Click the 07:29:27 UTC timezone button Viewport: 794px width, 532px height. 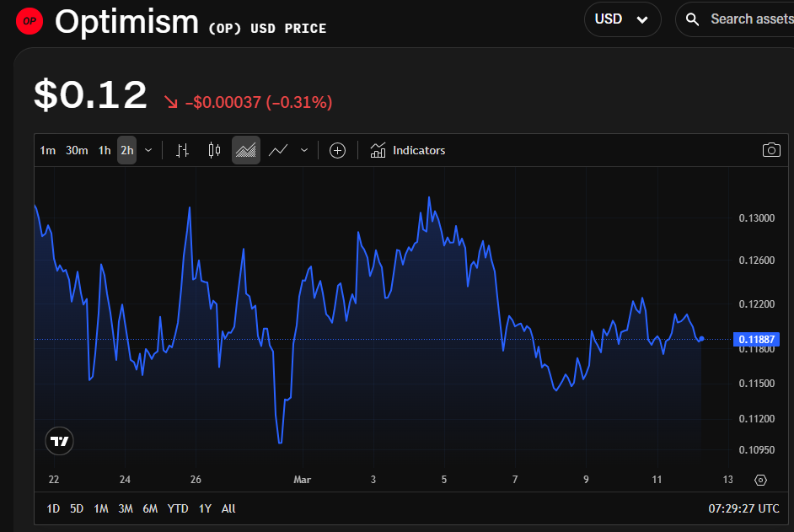(743, 508)
